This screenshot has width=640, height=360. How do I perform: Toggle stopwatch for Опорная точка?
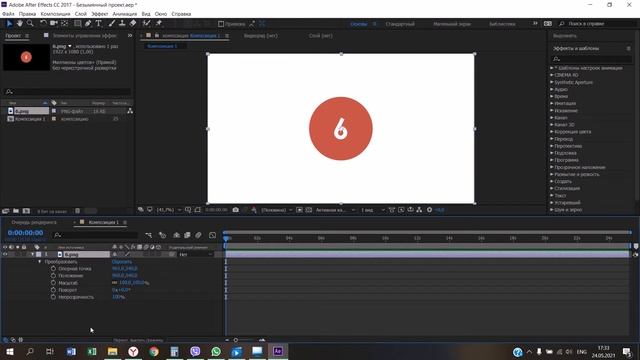[53, 269]
